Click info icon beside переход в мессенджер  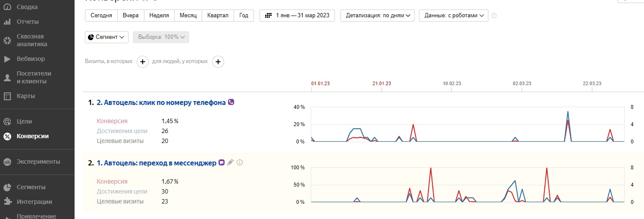pos(240,162)
